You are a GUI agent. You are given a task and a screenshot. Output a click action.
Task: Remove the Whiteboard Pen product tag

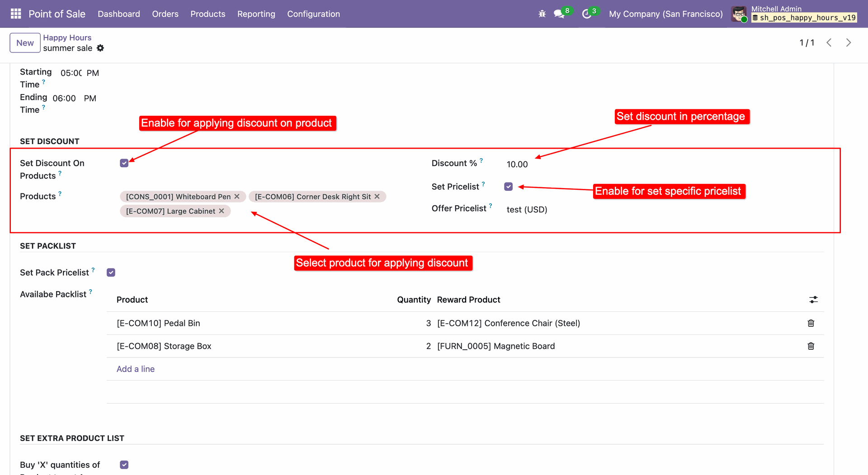[237, 197]
